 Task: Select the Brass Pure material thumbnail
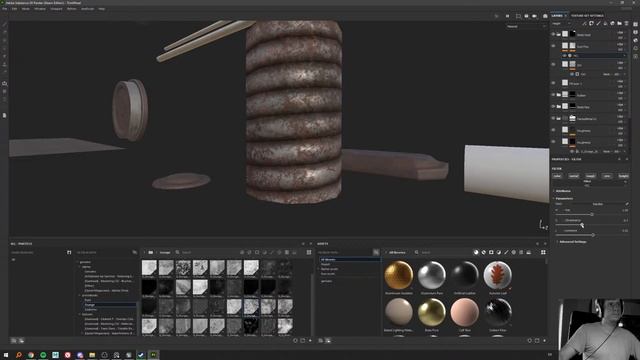coord(431,312)
